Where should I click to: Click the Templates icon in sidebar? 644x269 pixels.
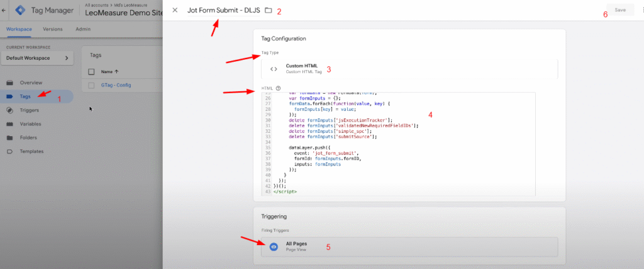coord(10,151)
